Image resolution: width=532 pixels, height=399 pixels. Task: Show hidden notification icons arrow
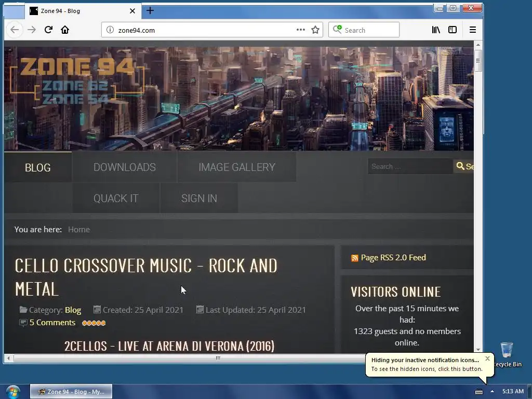click(492, 392)
